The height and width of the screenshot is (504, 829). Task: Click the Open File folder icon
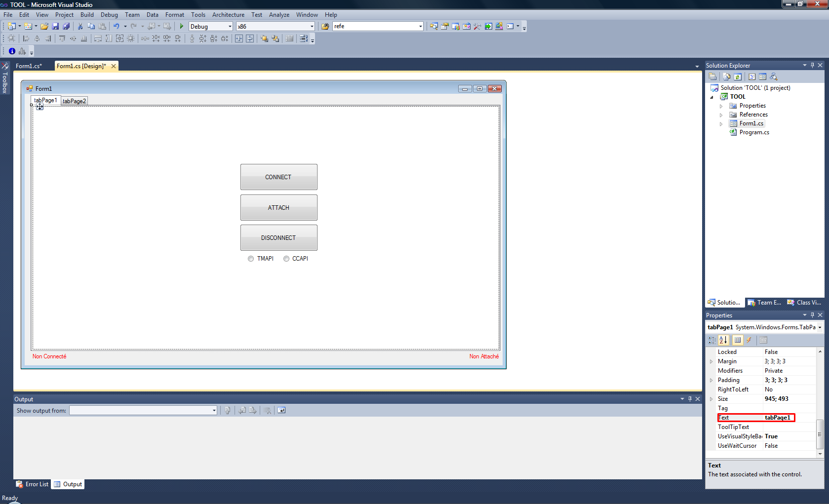tap(44, 26)
